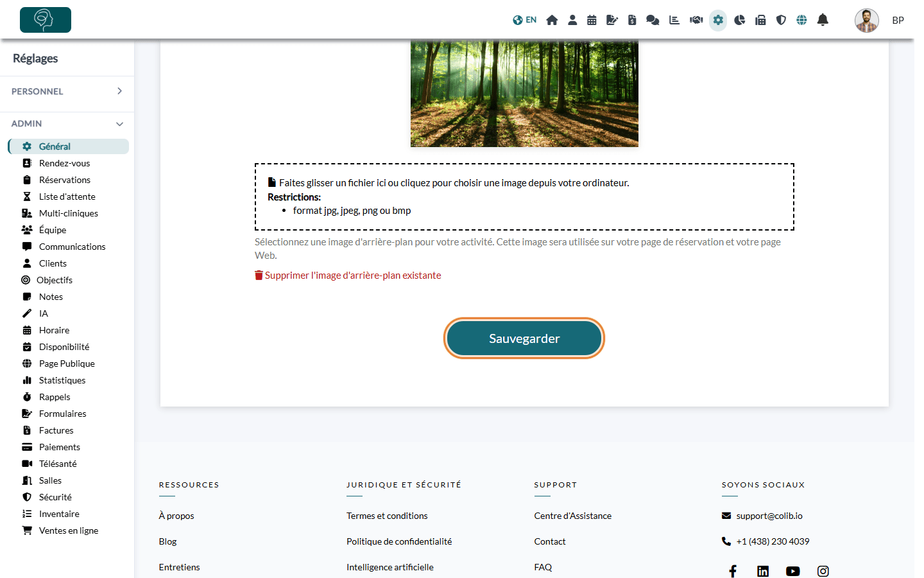The image size is (924, 578).
Task: Open Disponibilité settings
Action: click(64, 347)
